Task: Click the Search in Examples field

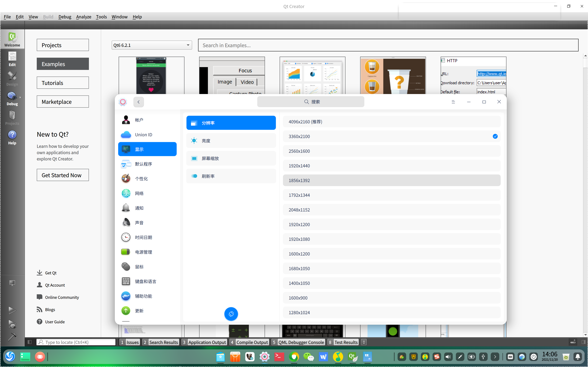Action: pos(388,45)
